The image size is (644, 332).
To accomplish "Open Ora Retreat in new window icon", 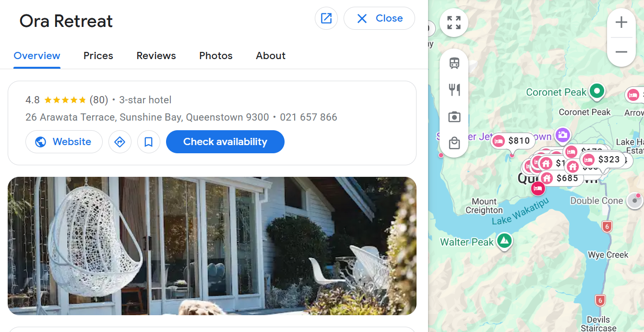I will pyautogui.click(x=326, y=18).
